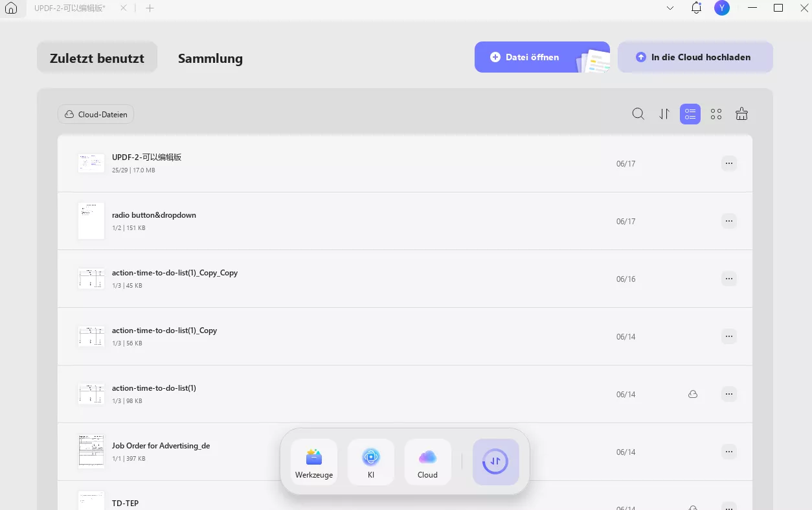Expand the tab list dropdown arrow
812x510 pixels.
pyautogui.click(x=670, y=8)
